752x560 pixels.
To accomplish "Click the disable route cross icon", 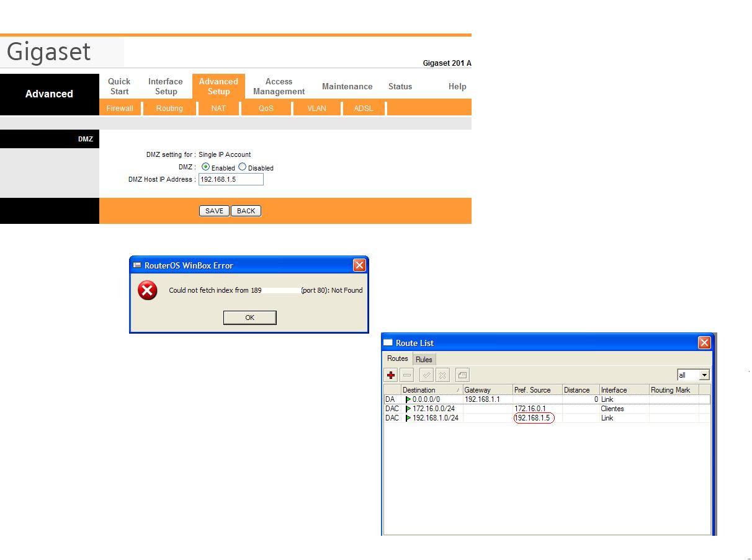I will pos(442,375).
